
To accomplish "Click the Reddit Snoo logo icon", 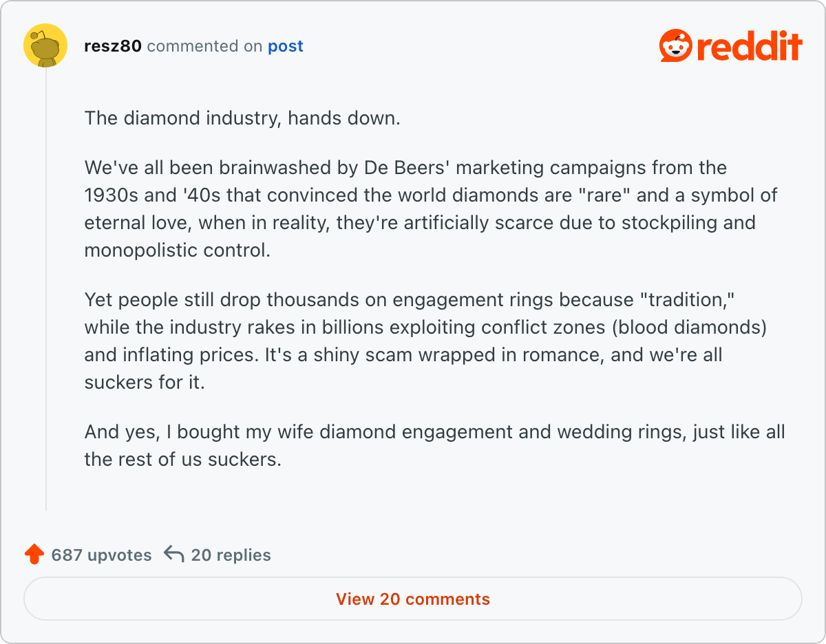I will point(675,46).
